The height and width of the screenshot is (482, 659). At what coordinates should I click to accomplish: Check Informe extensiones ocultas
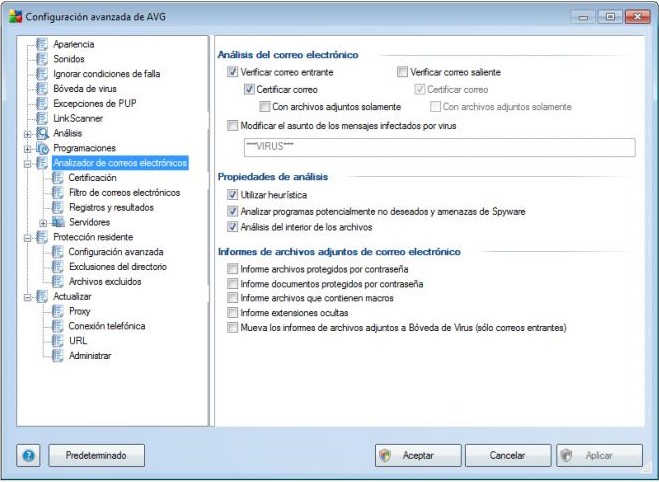click(x=232, y=313)
